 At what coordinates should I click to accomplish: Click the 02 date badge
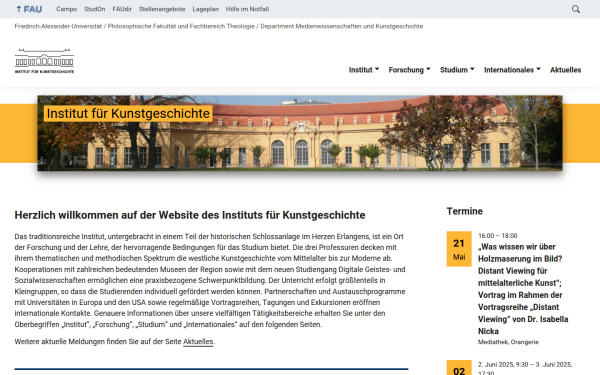(459, 368)
